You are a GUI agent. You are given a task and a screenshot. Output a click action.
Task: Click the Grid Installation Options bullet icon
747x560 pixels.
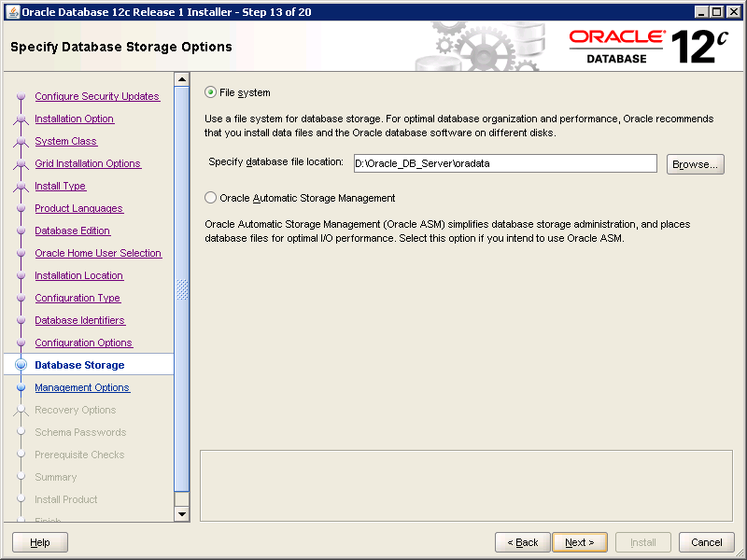pos(21,164)
